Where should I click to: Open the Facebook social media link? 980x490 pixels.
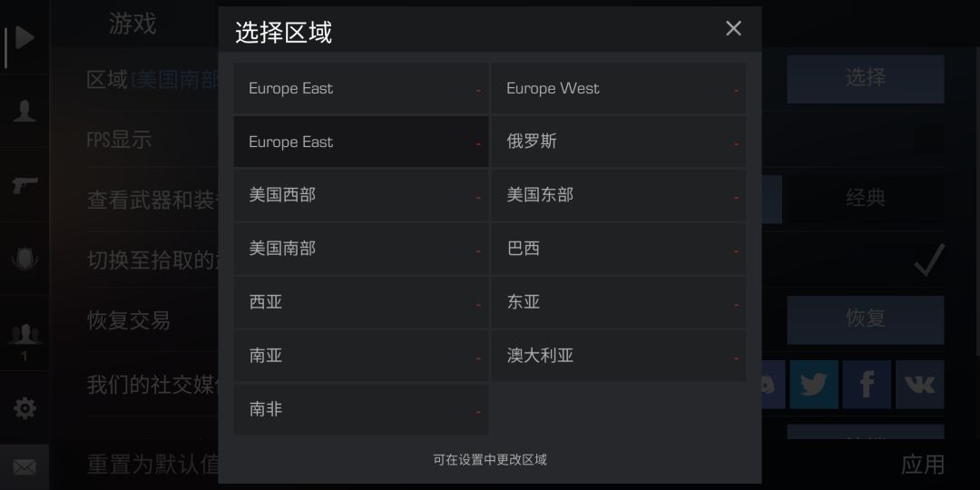[x=867, y=385]
